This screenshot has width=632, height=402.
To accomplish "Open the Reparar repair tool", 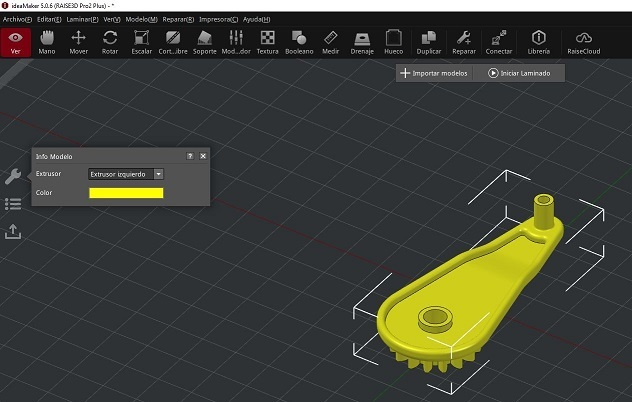I will coord(464,42).
